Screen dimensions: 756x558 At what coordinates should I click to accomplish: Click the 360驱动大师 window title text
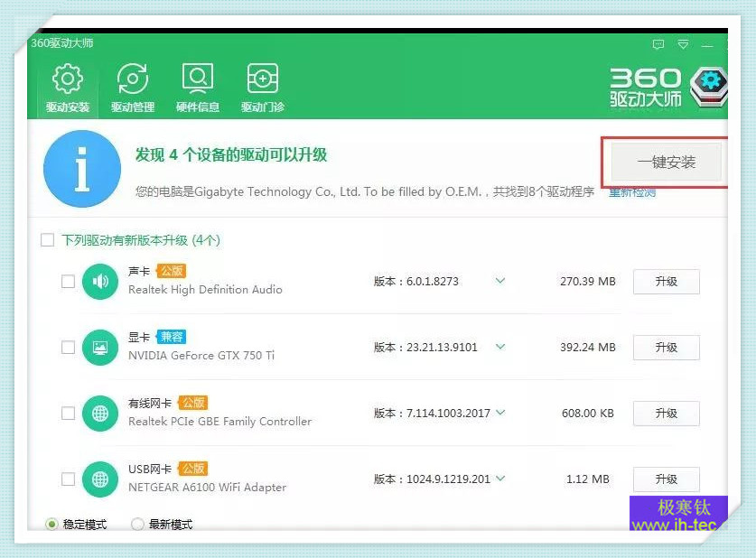[62, 42]
